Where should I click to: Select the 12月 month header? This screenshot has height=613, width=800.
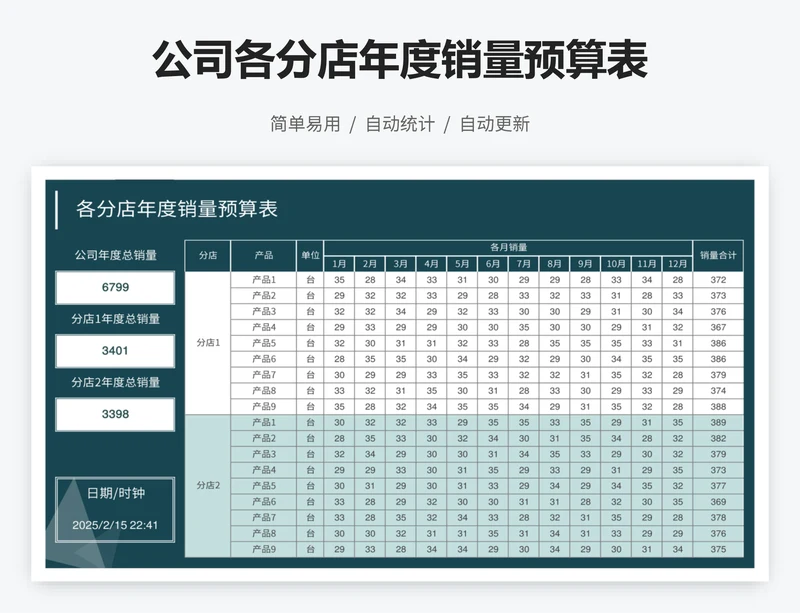678,264
